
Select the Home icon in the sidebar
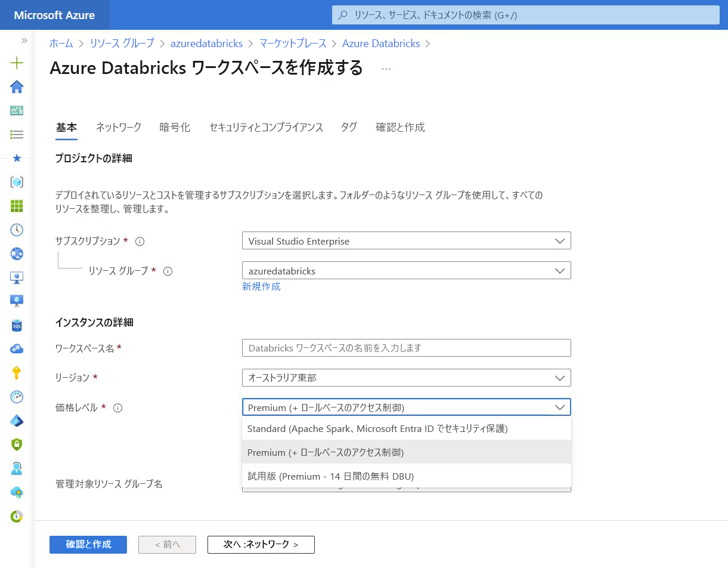click(x=17, y=87)
